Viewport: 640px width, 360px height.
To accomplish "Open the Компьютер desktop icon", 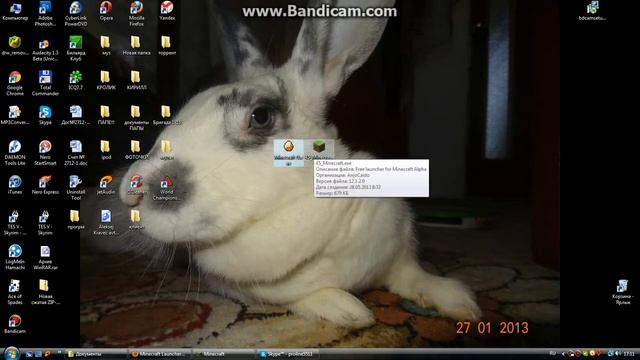I will pos(15,11).
